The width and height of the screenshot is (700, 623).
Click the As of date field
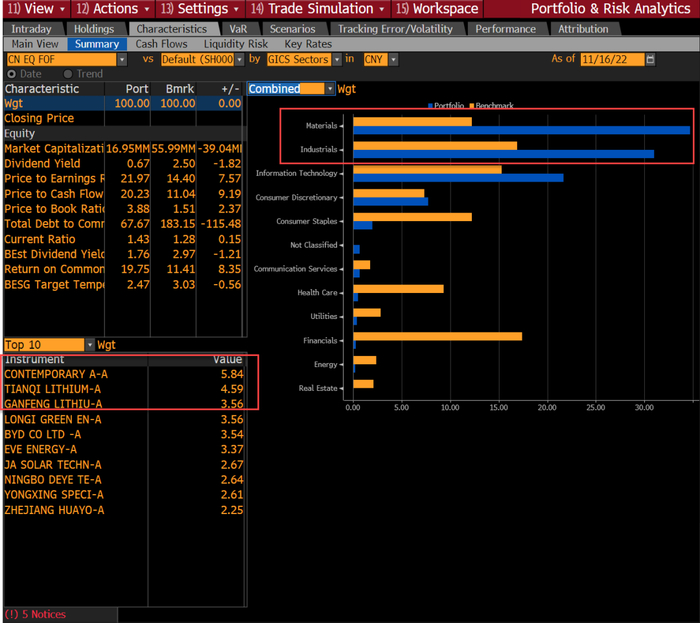pyautogui.click(x=612, y=60)
